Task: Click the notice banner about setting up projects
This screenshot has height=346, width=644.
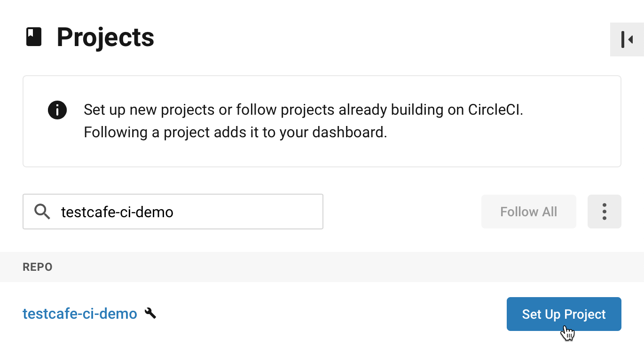Action: pos(322,121)
